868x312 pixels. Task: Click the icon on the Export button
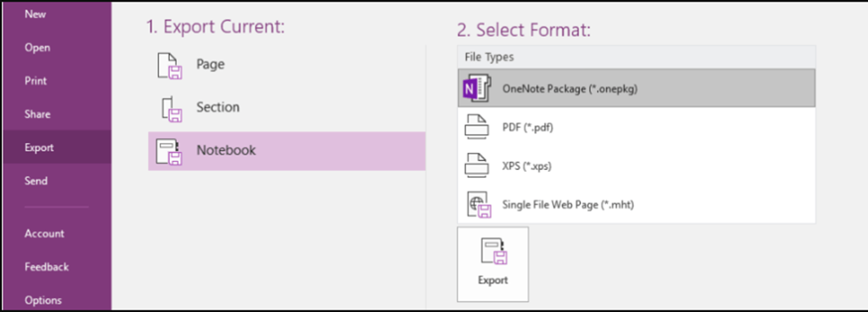(x=493, y=251)
